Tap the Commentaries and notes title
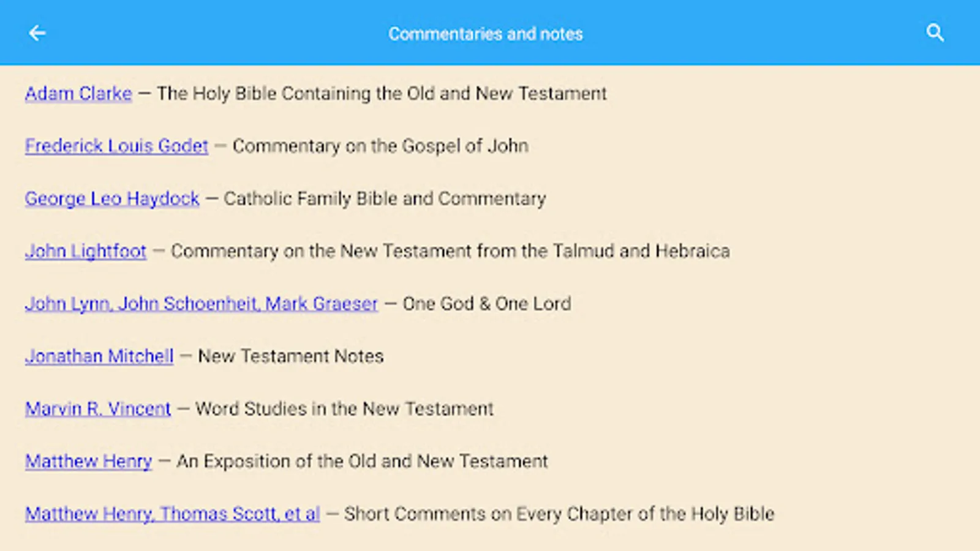Screen dimensions: 980x551 click(x=486, y=34)
